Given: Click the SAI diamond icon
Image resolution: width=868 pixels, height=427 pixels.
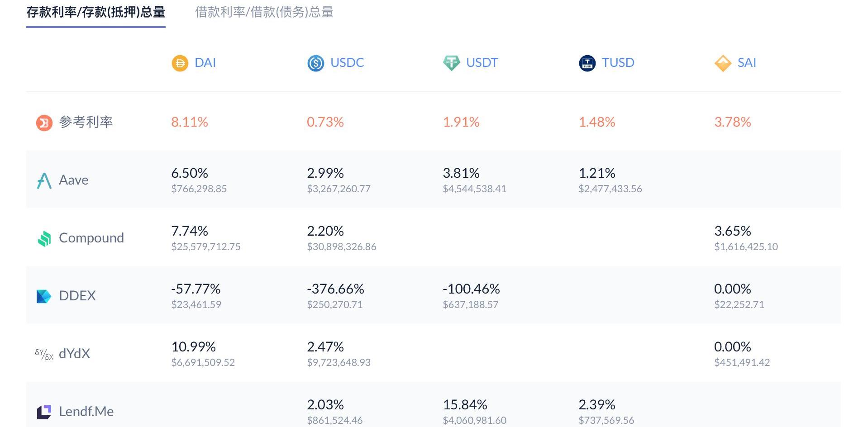Looking at the screenshot, I should pos(723,63).
